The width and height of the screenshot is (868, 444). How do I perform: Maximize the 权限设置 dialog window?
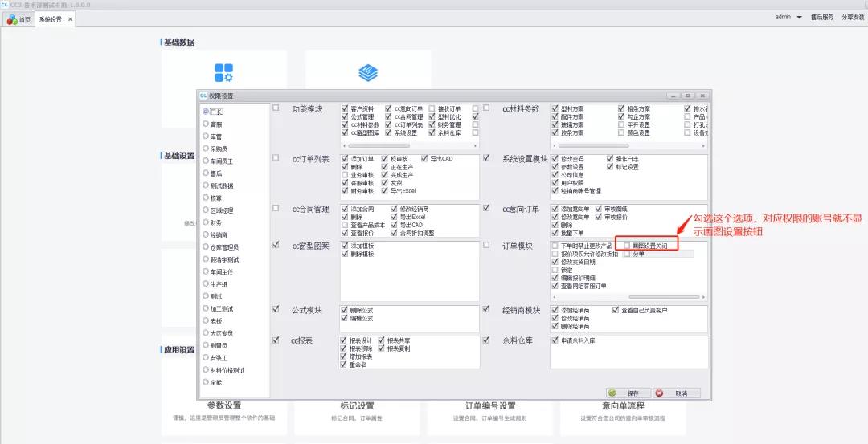coord(688,95)
